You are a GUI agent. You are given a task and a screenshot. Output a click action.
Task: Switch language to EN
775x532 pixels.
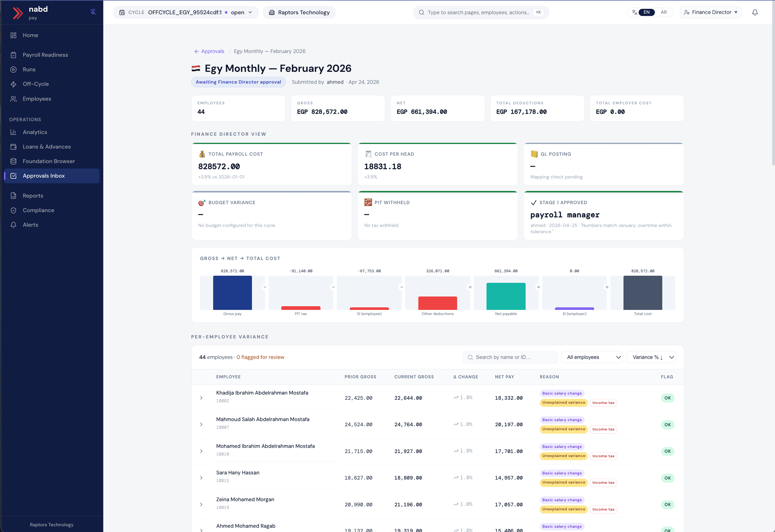tap(646, 12)
